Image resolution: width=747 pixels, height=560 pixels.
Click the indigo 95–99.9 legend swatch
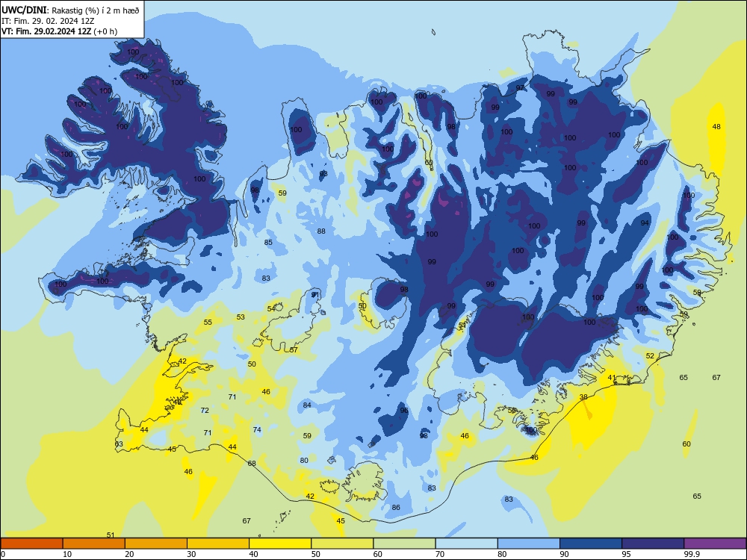(x=653, y=544)
